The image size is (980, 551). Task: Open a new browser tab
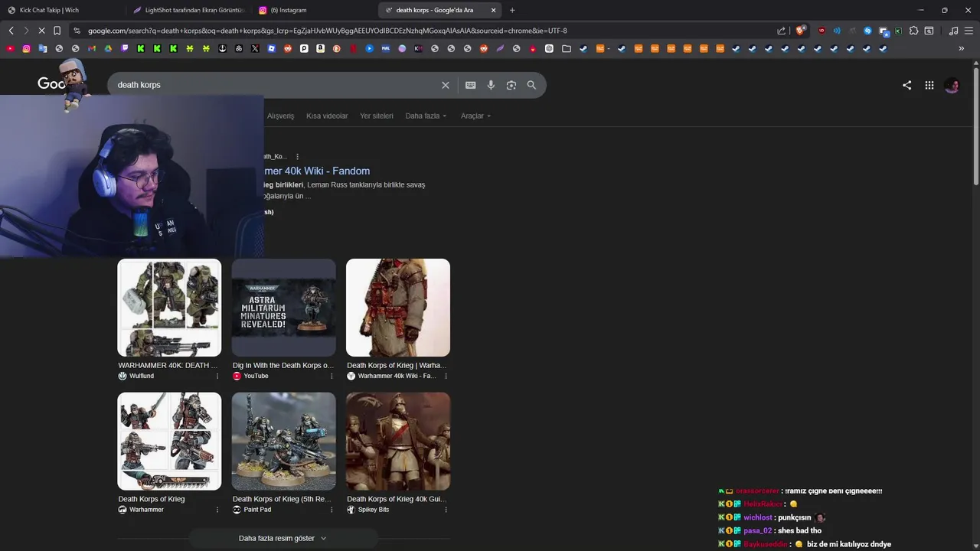512,10
